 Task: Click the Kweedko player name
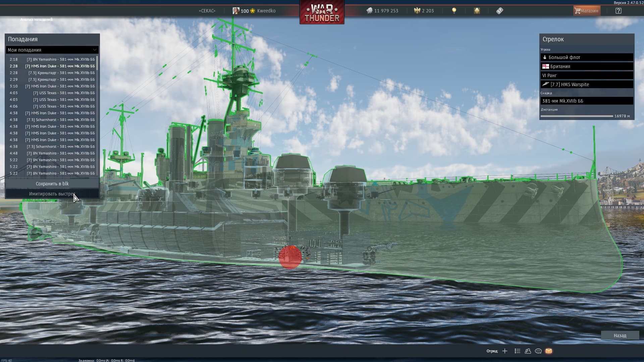coord(266,11)
